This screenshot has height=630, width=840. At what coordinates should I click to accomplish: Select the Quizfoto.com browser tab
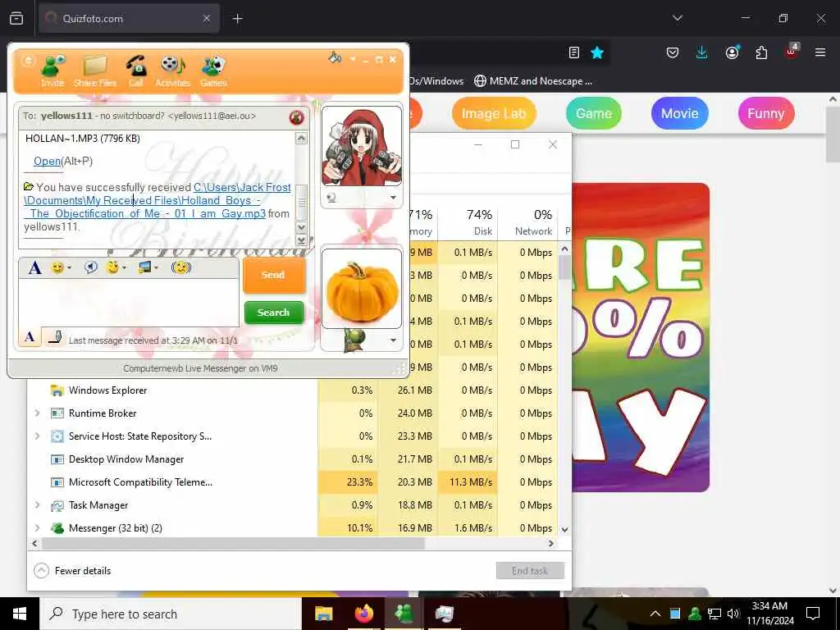pos(129,18)
